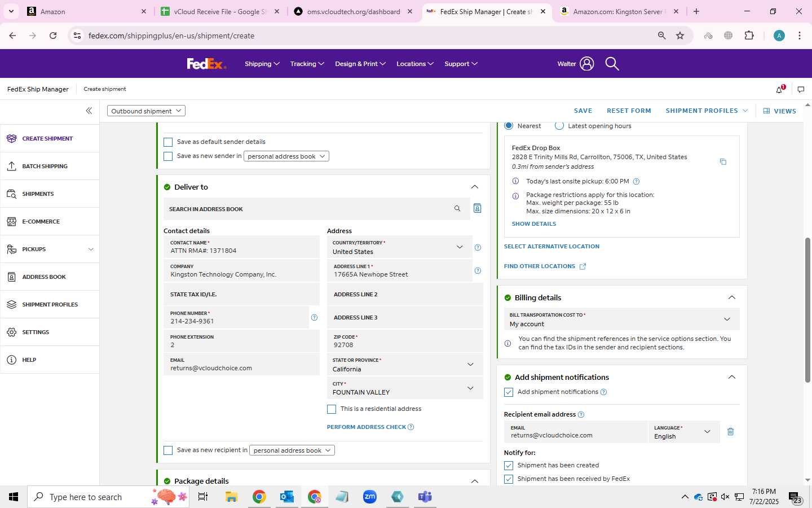
Task: Open Walter's account profile icon
Action: click(x=586, y=64)
